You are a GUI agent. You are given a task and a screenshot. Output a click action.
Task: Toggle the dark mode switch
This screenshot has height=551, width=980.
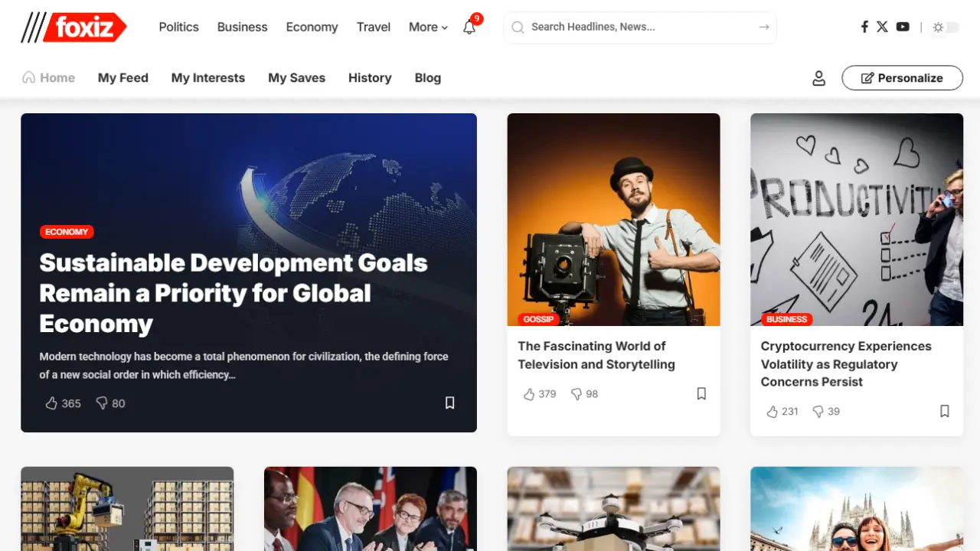click(945, 28)
